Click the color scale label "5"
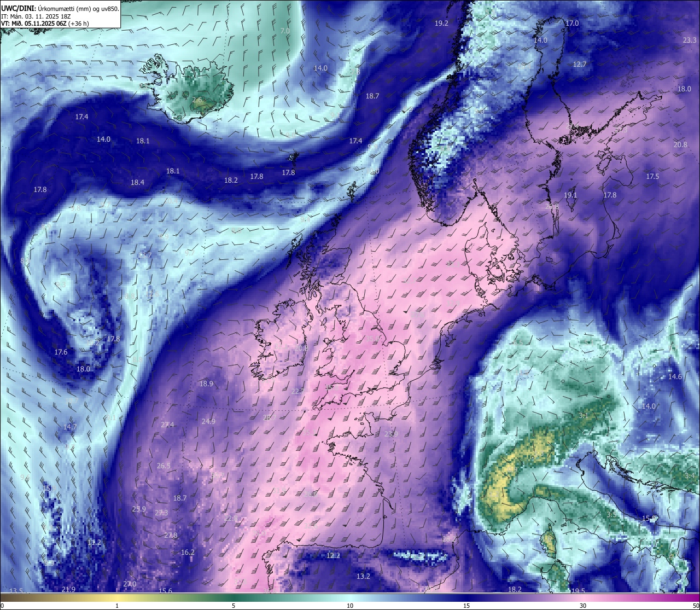 (234, 606)
